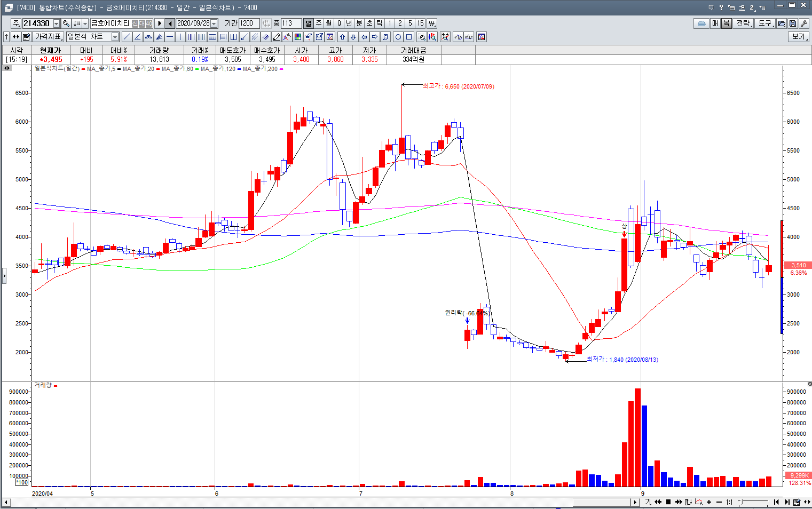812x509 pixels.
Task: Select the trend line drawing tool
Action: (x=127, y=37)
